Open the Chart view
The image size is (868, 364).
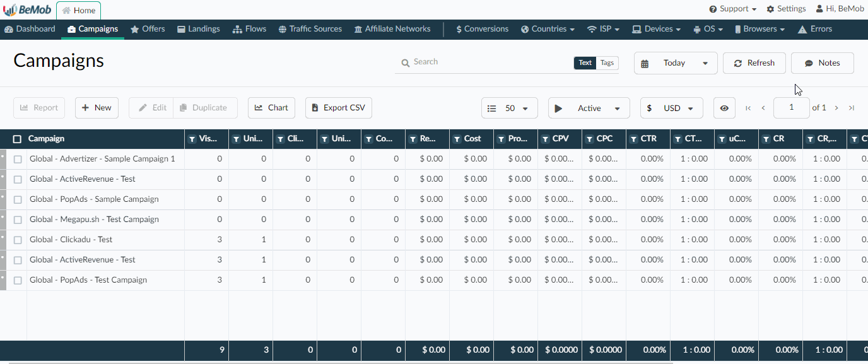pyautogui.click(x=271, y=108)
